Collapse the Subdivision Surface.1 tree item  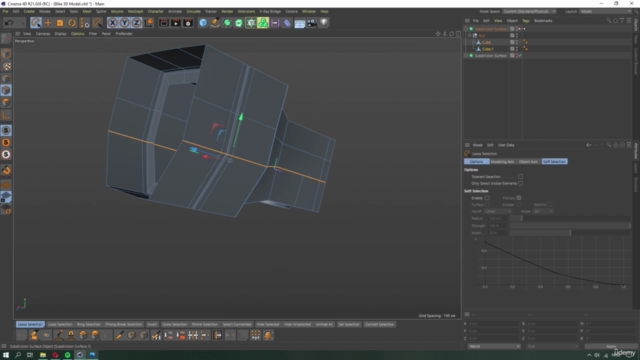pos(466,29)
